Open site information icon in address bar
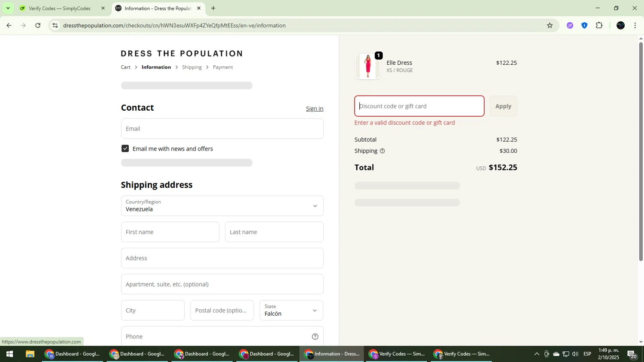 55,25
